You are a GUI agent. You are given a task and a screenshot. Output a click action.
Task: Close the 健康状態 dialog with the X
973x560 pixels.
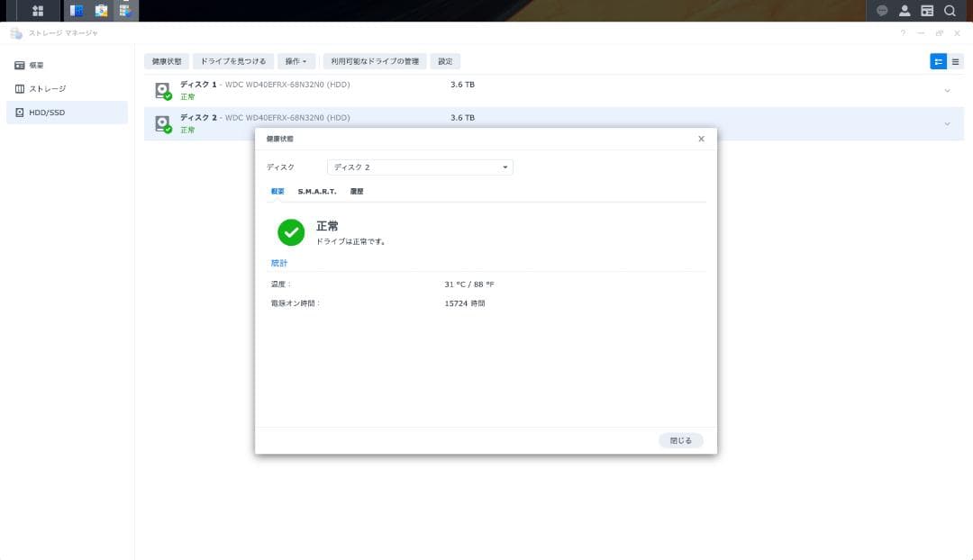tap(701, 139)
